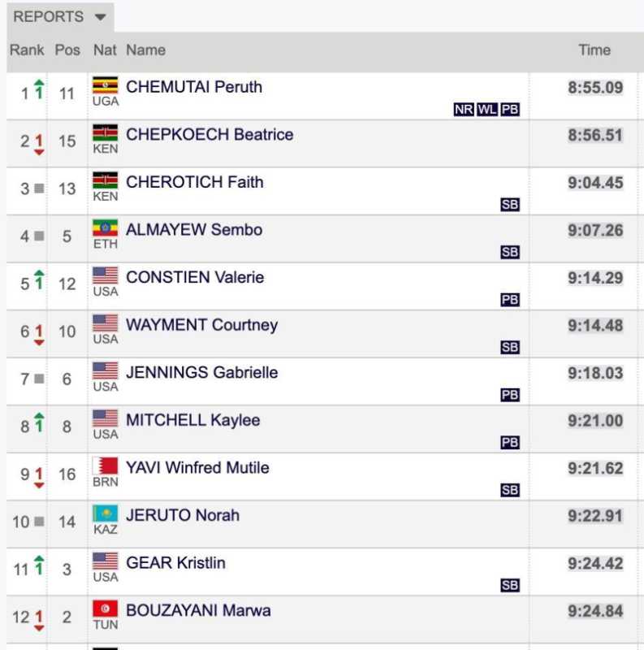Select MITCHELL Kaylee's name
The image size is (644, 650).
(192, 420)
